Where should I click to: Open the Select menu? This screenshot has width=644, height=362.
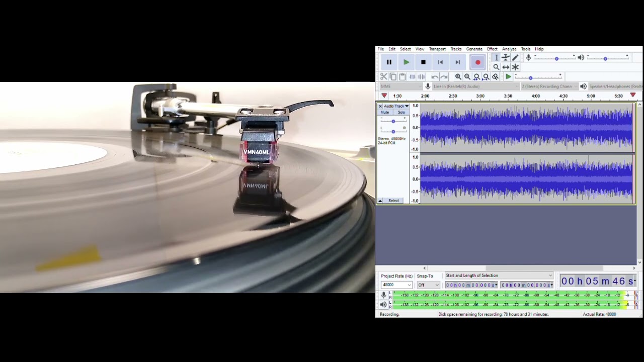(x=406, y=49)
